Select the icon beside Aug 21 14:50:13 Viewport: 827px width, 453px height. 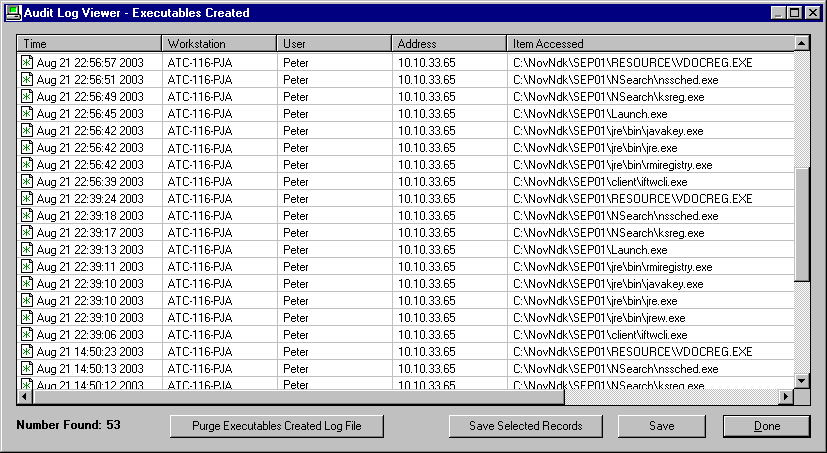click(26, 369)
